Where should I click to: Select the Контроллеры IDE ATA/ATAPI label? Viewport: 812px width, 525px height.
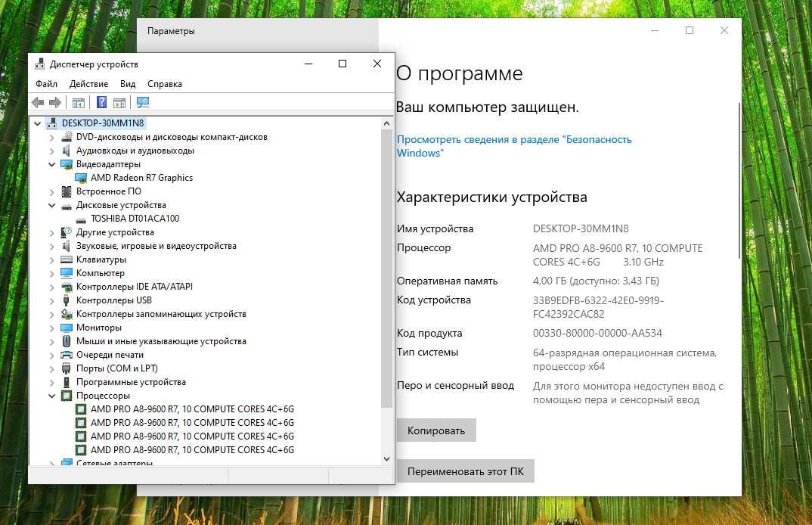pos(134,287)
